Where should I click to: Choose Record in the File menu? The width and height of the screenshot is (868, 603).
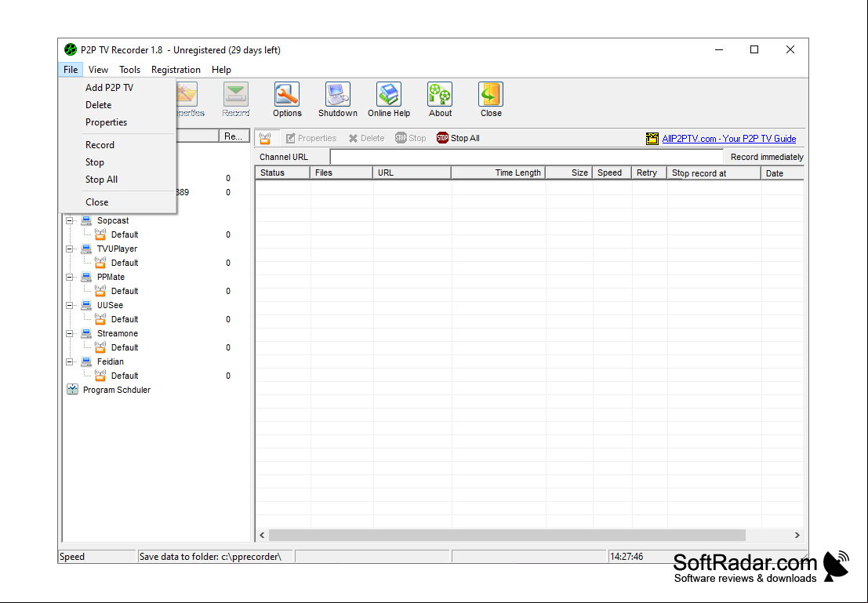click(x=118, y=144)
